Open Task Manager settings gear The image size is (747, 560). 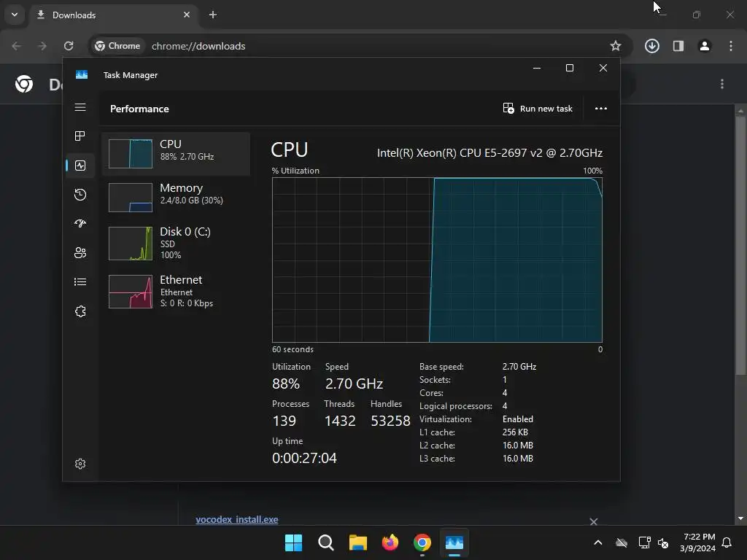(80, 464)
